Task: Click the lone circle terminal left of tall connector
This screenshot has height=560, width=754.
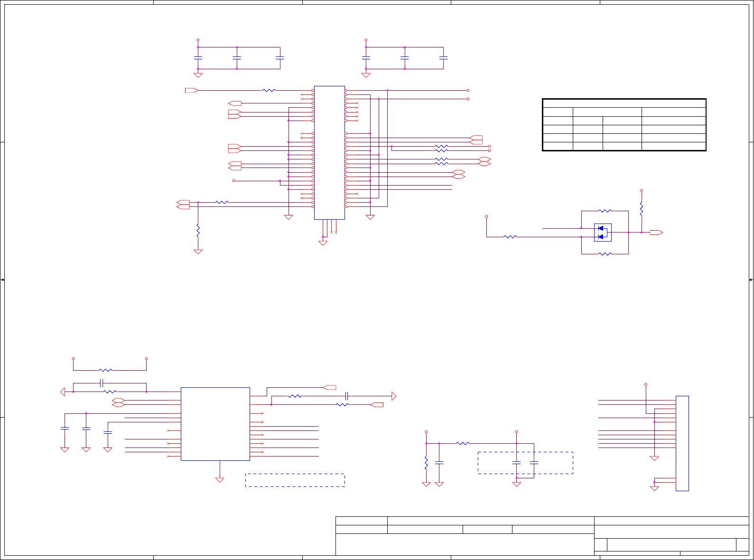Action: click(233, 181)
